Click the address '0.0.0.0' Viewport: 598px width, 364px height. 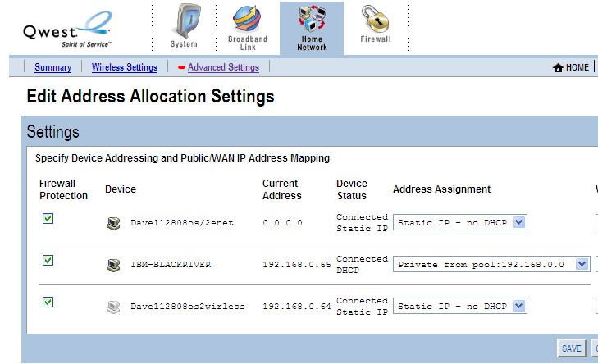pyautogui.click(x=282, y=223)
